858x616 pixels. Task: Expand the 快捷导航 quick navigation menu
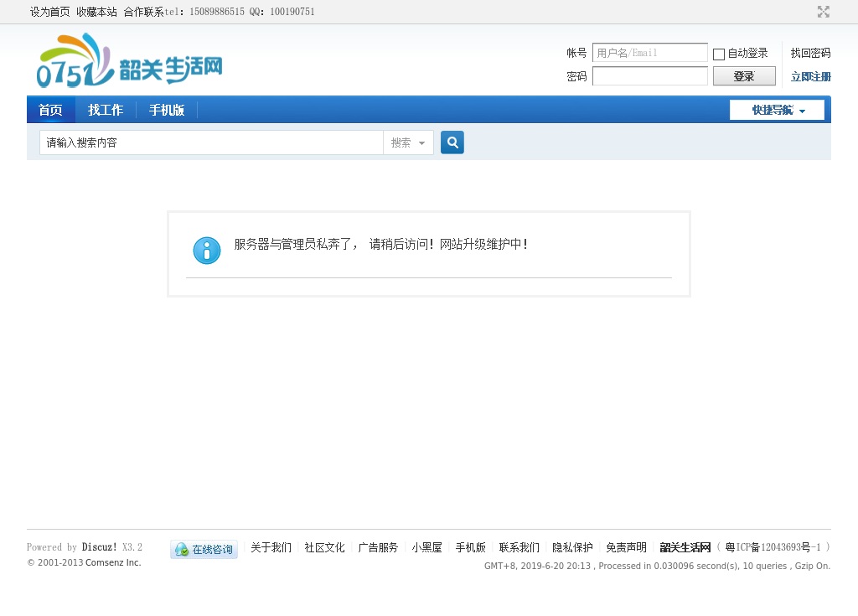[x=777, y=110]
